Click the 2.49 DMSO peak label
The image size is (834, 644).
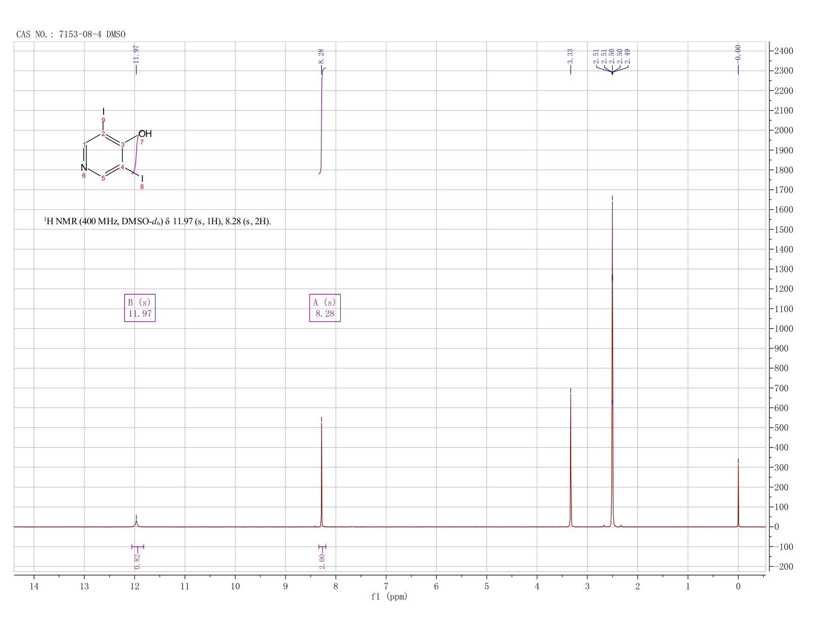(x=628, y=56)
